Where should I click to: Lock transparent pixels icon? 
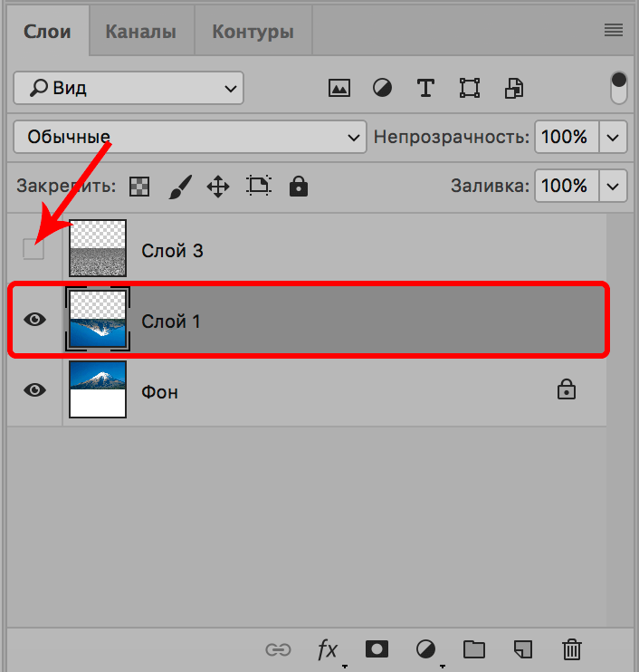tap(139, 187)
